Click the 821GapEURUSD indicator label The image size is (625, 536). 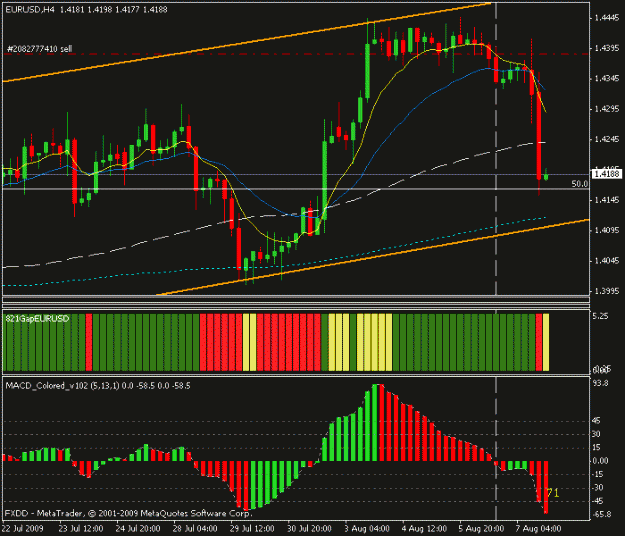pos(37,318)
